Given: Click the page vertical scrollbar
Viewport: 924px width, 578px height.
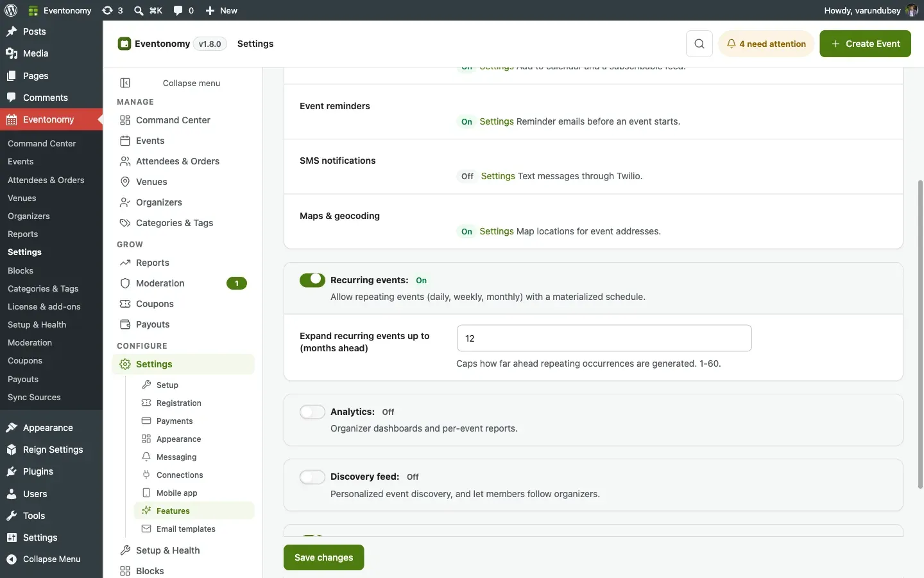Looking at the screenshot, I should tap(920, 334).
